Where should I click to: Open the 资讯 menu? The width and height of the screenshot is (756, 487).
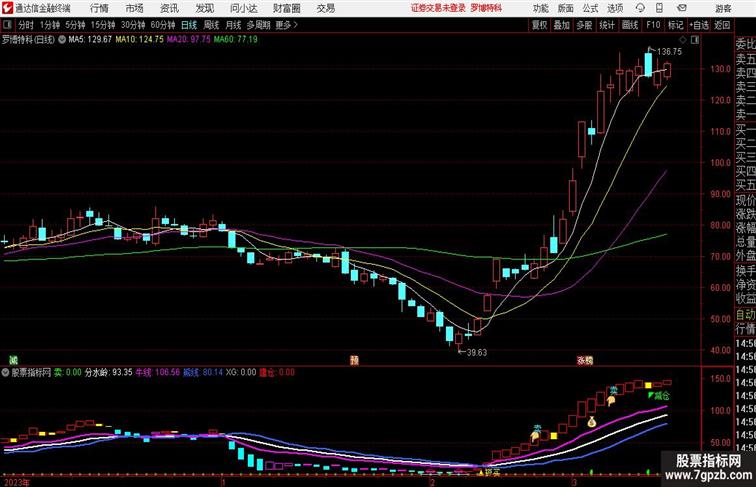[x=169, y=8]
